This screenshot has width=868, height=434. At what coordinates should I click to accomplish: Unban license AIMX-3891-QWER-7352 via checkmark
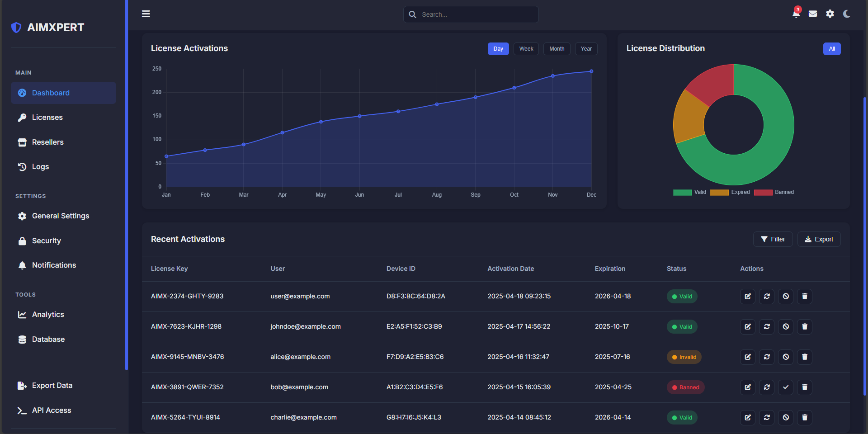pos(786,387)
